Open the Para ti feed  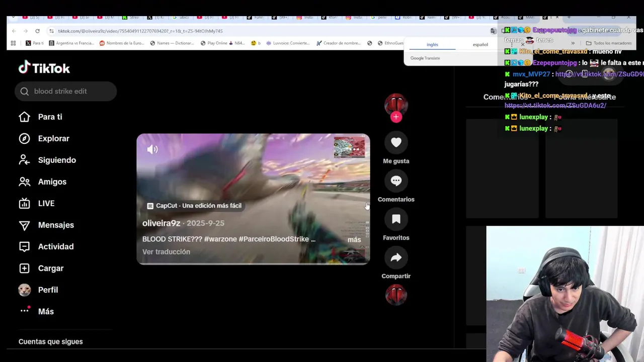click(40, 117)
